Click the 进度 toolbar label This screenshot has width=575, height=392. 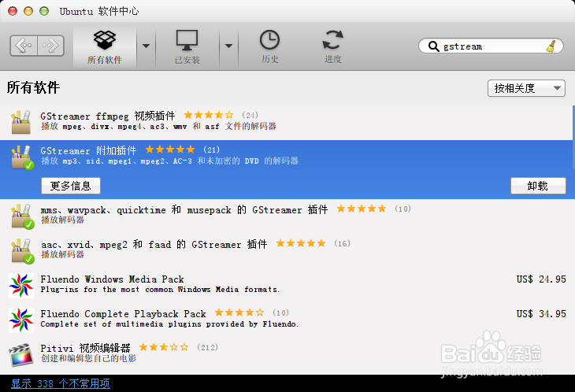(333, 59)
